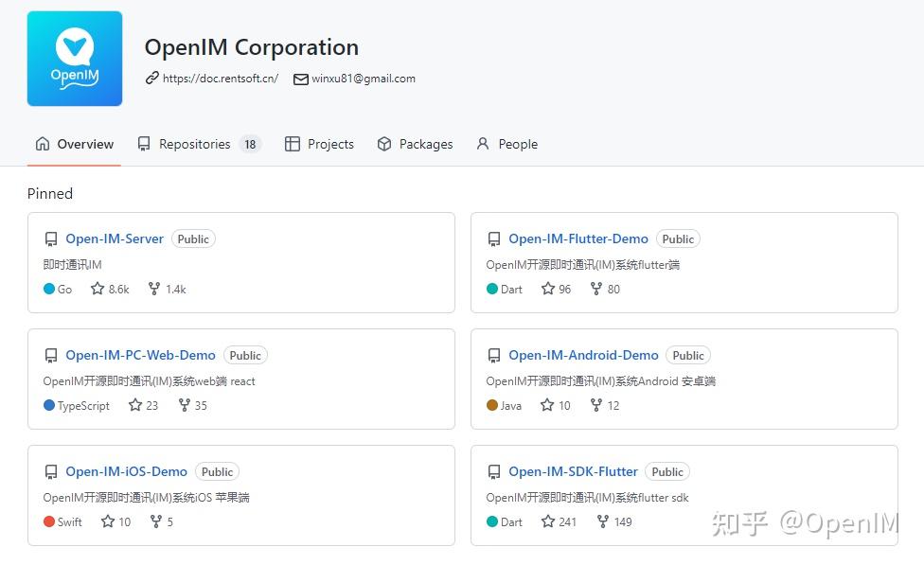Visit the doc.rentsoft.cn website link
The width and height of the screenshot is (924, 565).
point(219,79)
